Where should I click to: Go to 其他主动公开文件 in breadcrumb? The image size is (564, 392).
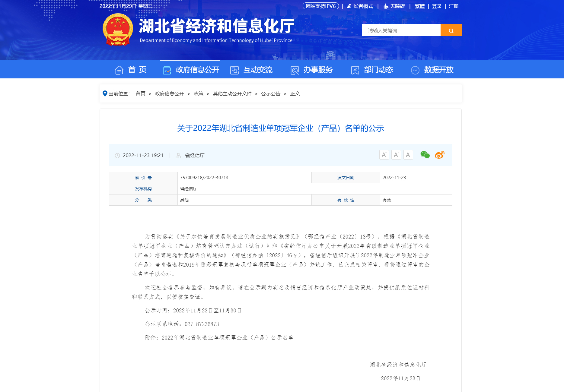232,93
